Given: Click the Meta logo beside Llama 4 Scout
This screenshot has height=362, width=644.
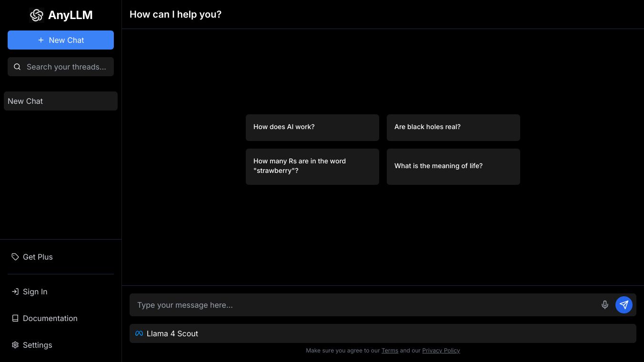Looking at the screenshot, I should click(x=139, y=333).
